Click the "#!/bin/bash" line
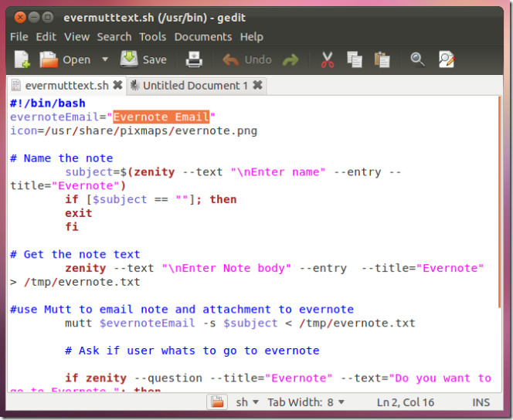 [48, 103]
